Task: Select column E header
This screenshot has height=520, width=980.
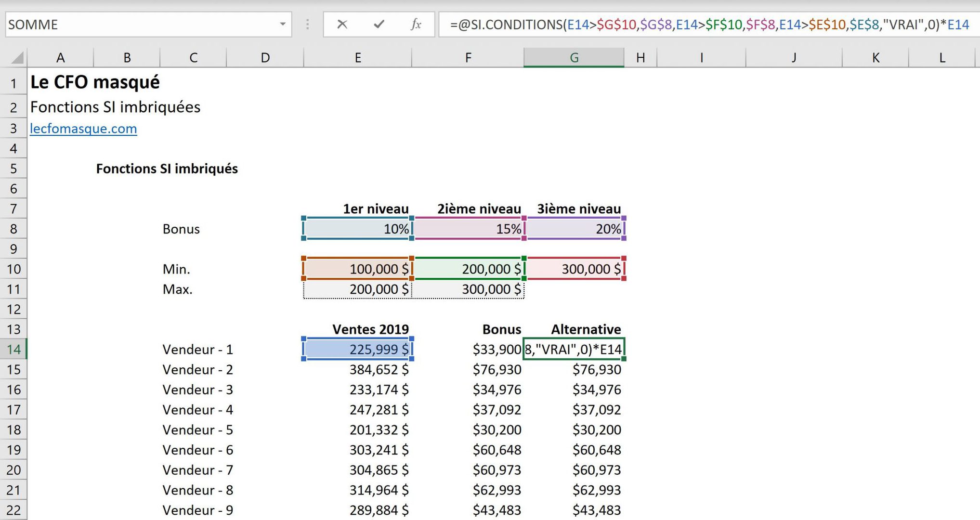Action: pos(357,58)
